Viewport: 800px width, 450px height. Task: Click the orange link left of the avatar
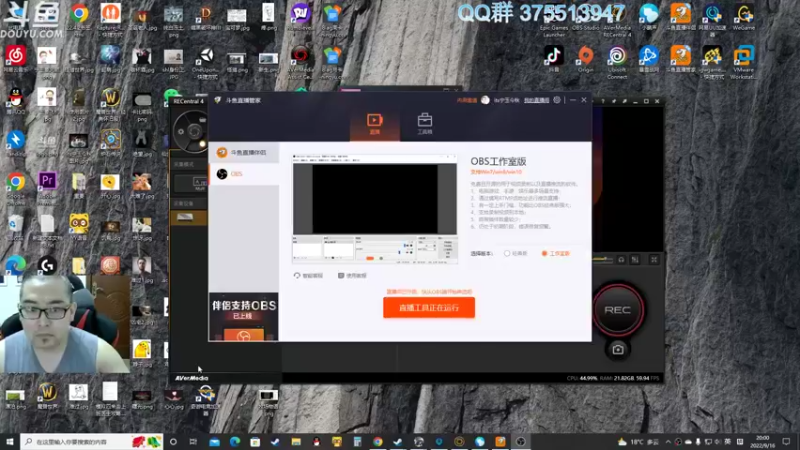click(x=466, y=101)
